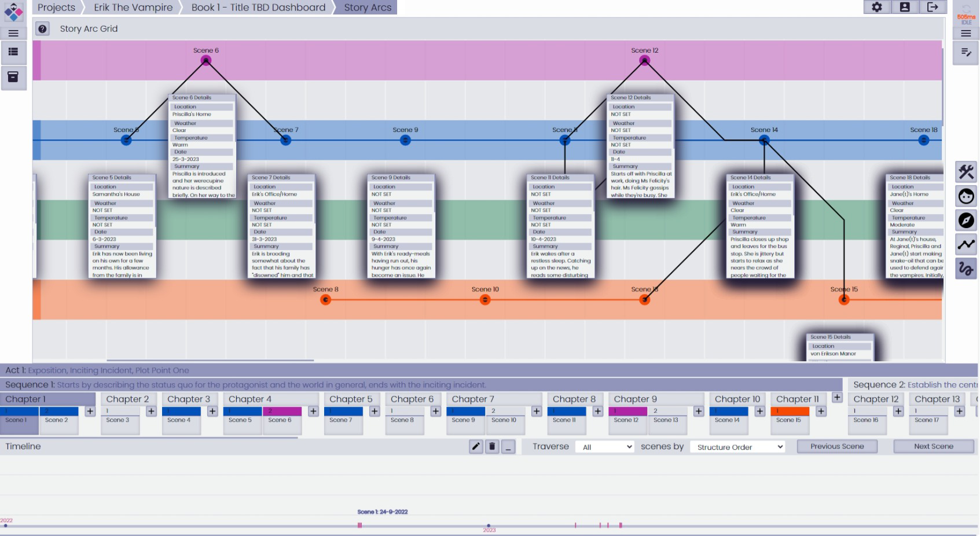Open the Story Arc Grid help icon
The height and width of the screenshot is (536, 980).
point(42,29)
